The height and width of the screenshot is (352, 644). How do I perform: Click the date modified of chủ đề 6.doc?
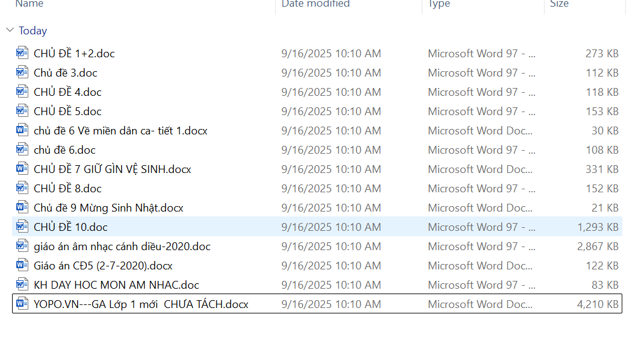tap(331, 149)
